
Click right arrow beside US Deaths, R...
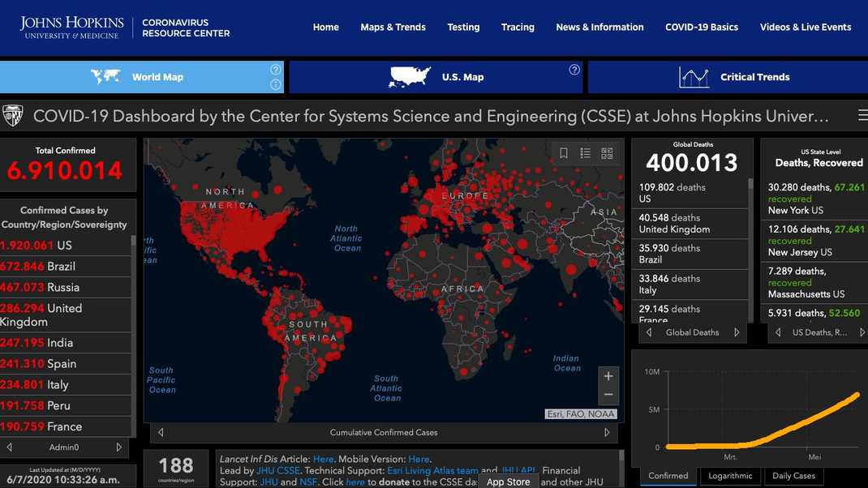tap(862, 332)
